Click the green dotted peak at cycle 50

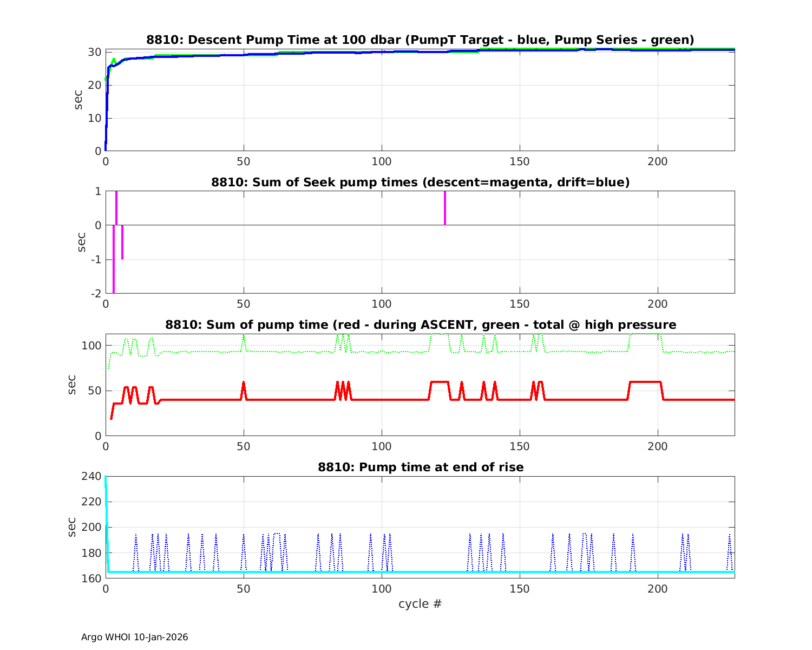pyautogui.click(x=244, y=336)
